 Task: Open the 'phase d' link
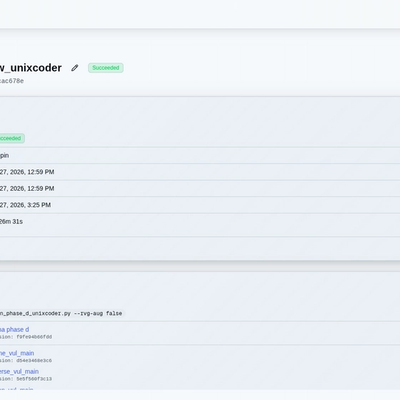[14, 330]
